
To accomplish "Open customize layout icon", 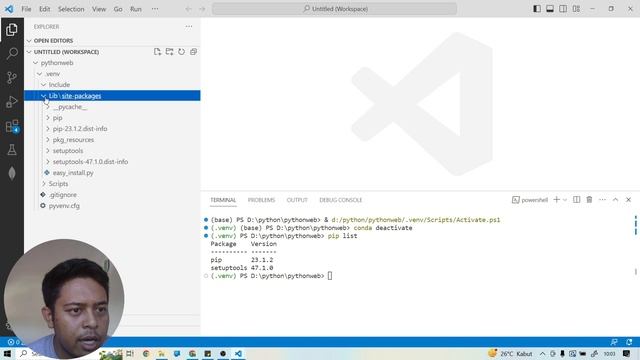I will click(576, 9).
